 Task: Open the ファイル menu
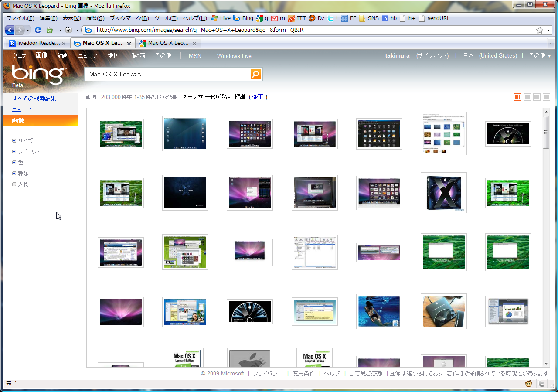[20, 18]
